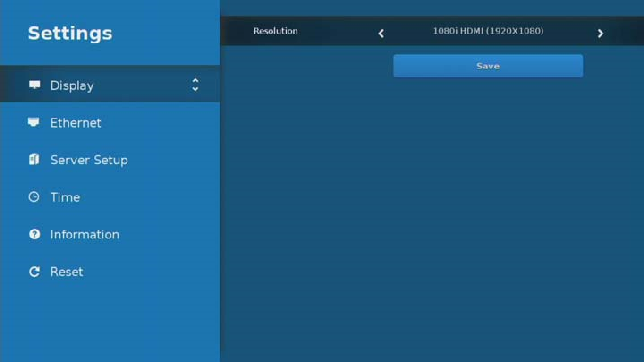Click the Time clock icon
This screenshot has width=644, height=362.
[x=34, y=197]
